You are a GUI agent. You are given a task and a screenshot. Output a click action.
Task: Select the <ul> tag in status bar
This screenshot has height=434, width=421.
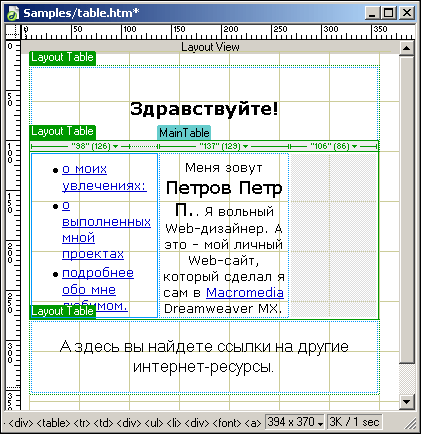(154, 423)
